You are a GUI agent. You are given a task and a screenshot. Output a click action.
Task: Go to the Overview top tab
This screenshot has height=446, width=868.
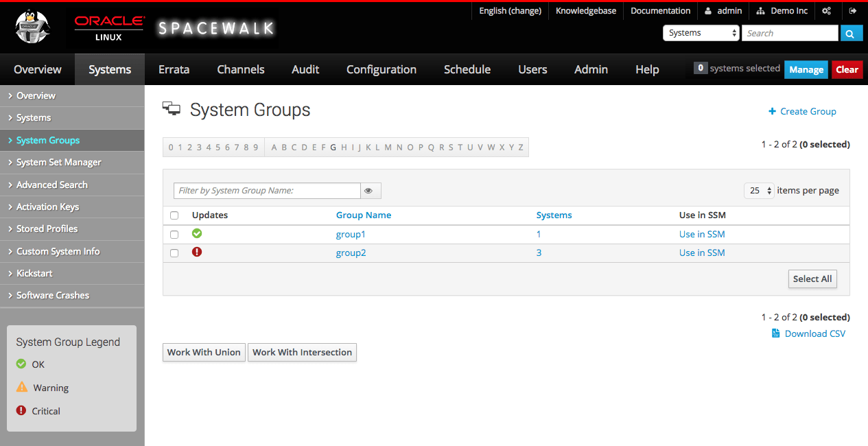click(38, 69)
